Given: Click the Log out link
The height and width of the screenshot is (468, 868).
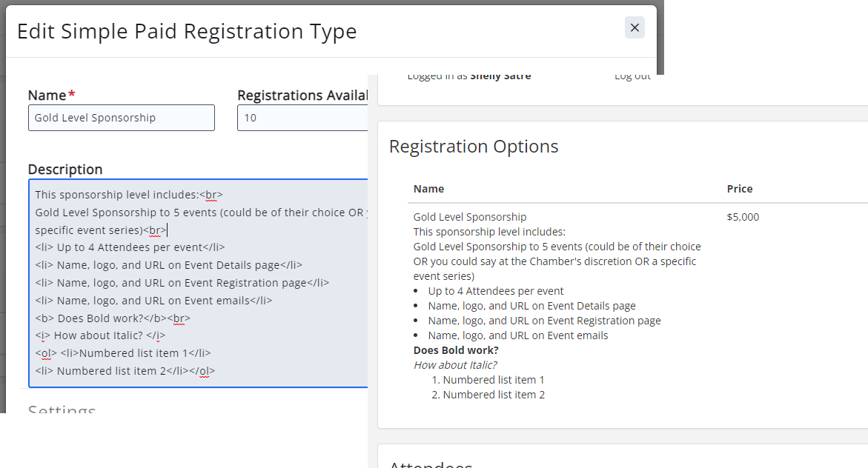Looking at the screenshot, I should click(632, 76).
